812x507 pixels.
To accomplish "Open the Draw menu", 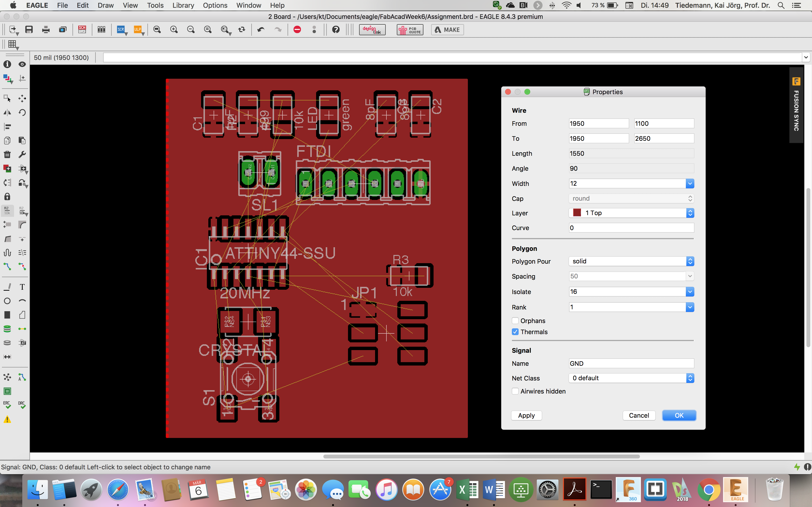I will tap(105, 5).
